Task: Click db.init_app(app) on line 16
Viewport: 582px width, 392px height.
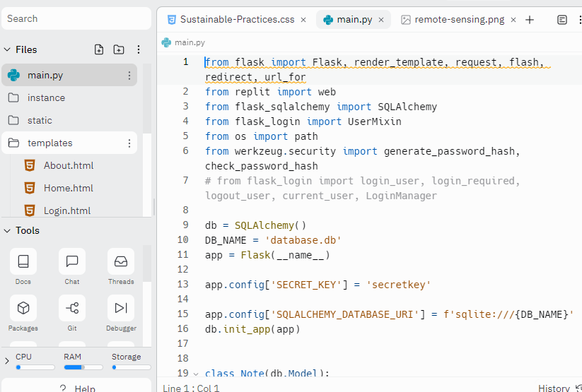Action: click(x=252, y=329)
